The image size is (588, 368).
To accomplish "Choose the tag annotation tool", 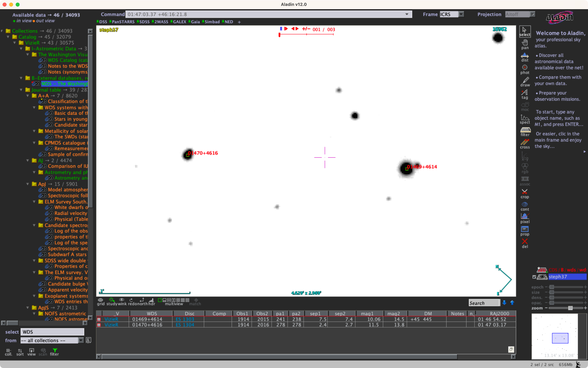I will point(525,94).
